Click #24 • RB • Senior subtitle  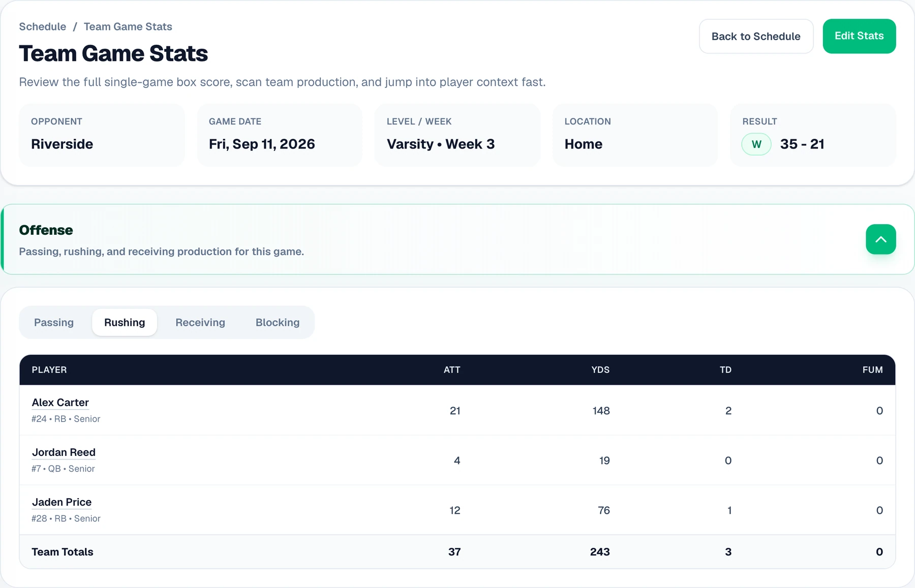pyautogui.click(x=66, y=419)
